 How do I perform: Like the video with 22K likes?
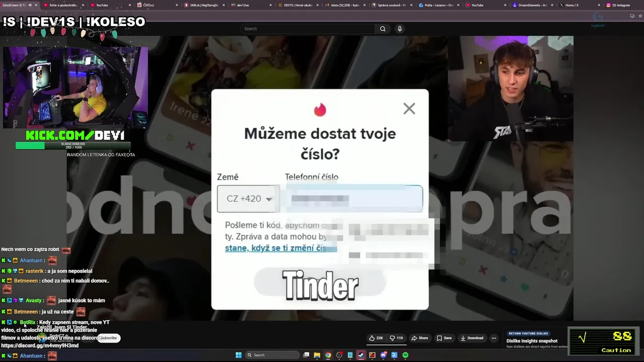pyautogui.click(x=376, y=338)
